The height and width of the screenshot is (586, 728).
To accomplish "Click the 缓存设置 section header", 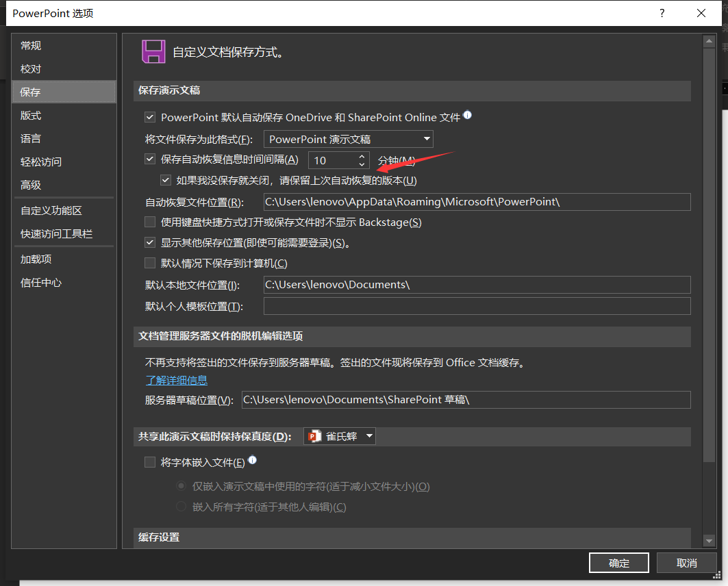I will point(412,537).
